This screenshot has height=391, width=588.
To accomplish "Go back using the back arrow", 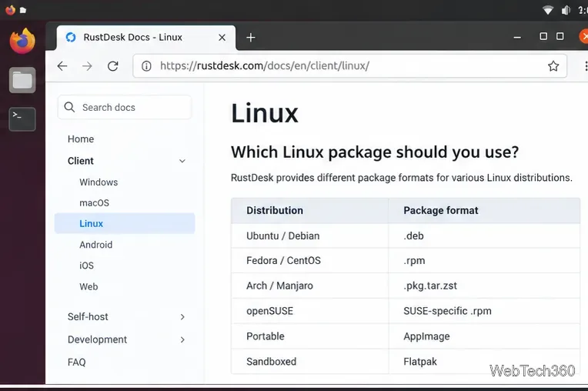I will 62,66.
